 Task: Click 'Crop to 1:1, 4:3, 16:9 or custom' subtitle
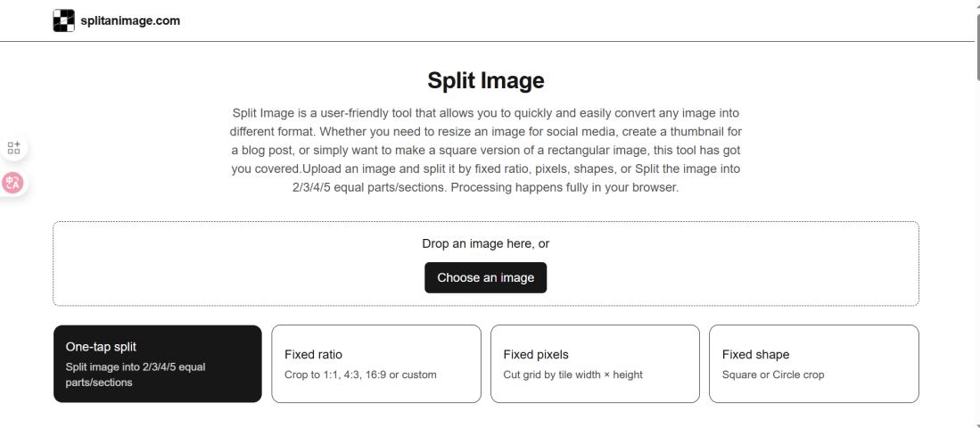coord(360,374)
